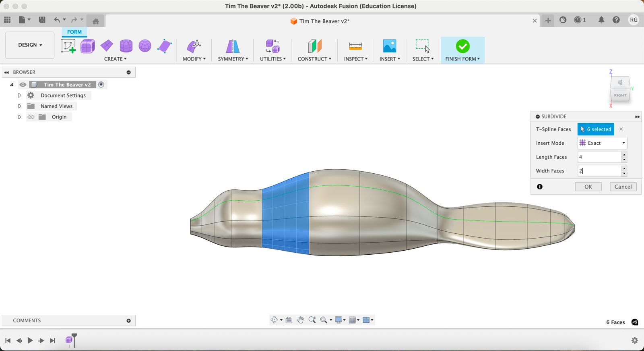Click the Symmetry mirror icon
This screenshot has width=644, height=351.
pos(232,46)
